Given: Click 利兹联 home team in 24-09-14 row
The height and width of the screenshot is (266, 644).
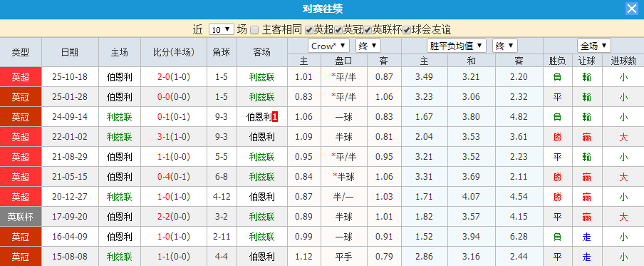Looking at the screenshot, I should pos(120,117).
